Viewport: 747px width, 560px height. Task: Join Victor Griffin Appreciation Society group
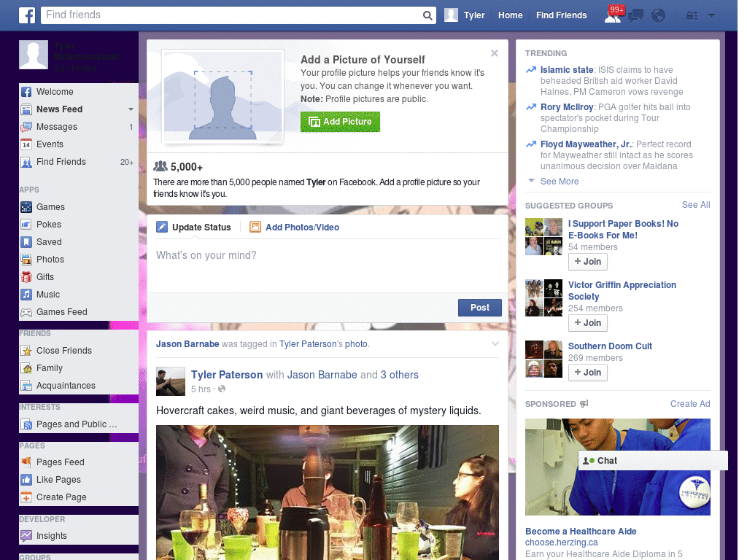(x=587, y=323)
